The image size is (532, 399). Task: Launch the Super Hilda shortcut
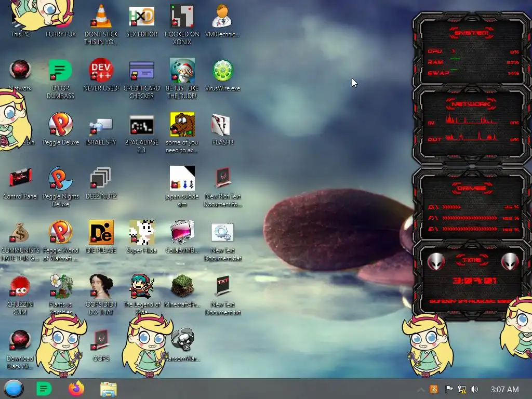pyautogui.click(x=142, y=232)
